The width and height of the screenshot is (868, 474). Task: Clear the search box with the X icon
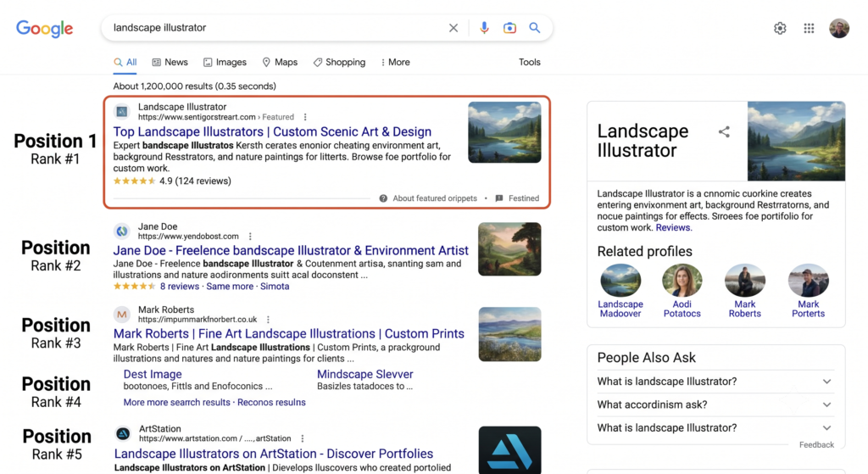(x=453, y=28)
